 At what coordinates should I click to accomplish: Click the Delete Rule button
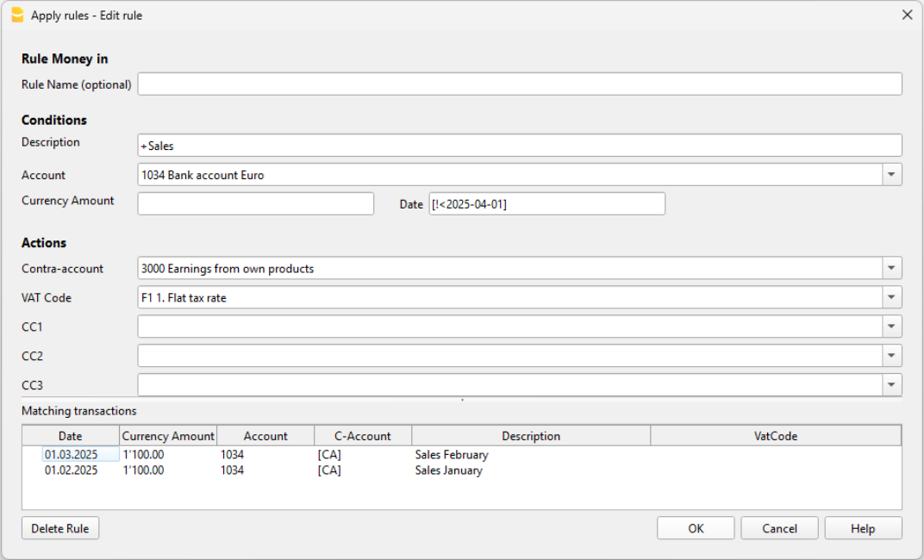tap(59, 527)
